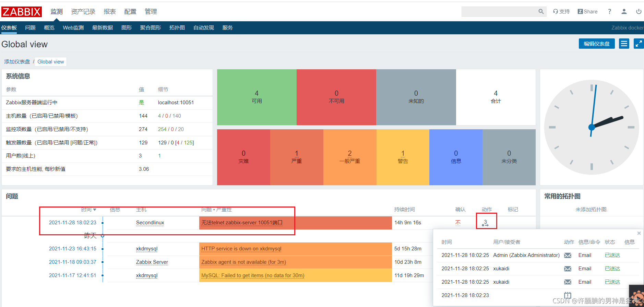This screenshot has width=644, height=307.
Task: Switch to the 仪表板 submenu tab
Action: coord(9,28)
